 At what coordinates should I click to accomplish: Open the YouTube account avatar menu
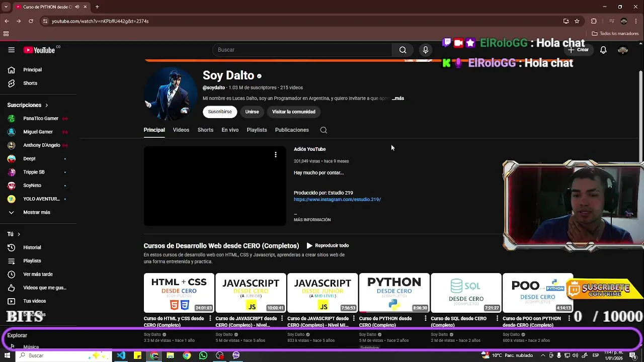click(x=623, y=50)
